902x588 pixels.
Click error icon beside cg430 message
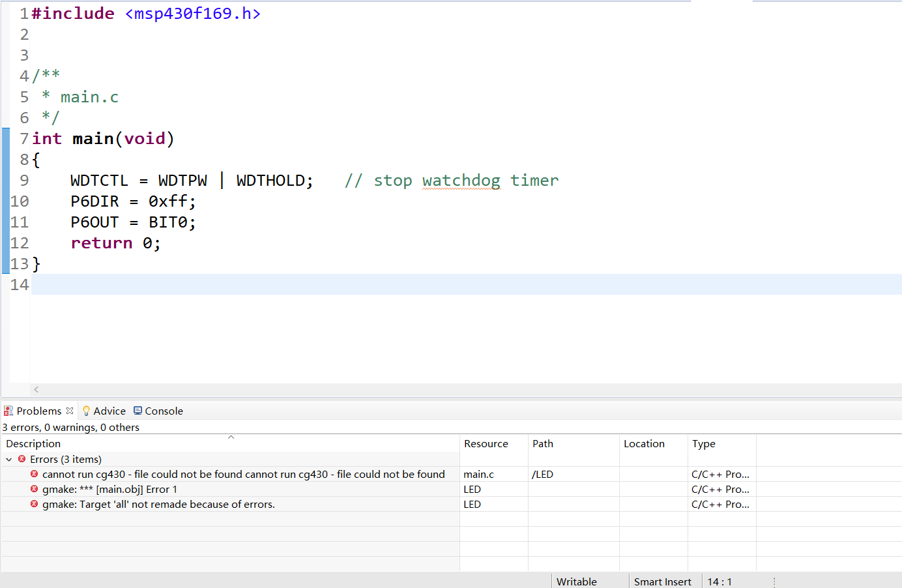(34, 474)
